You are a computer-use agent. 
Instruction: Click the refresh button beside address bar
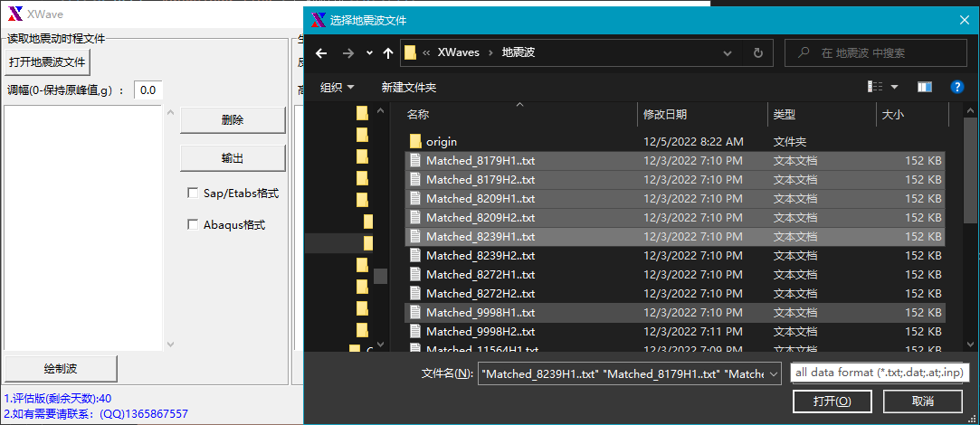tap(757, 52)
